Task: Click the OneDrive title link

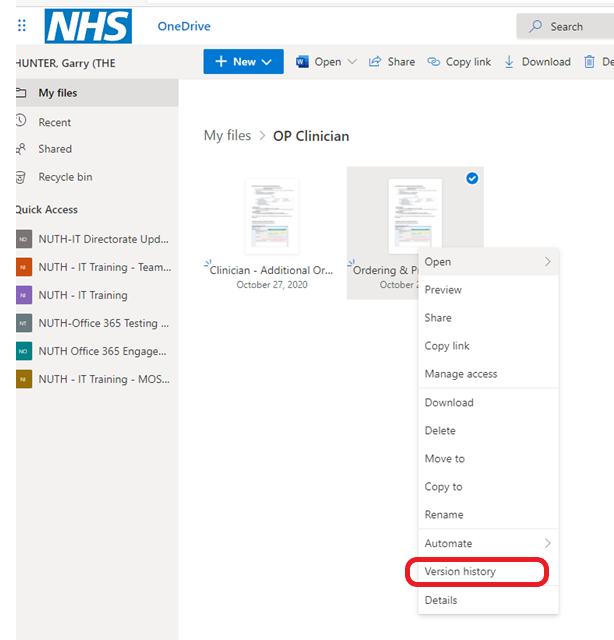Action: tap(184, 26)
